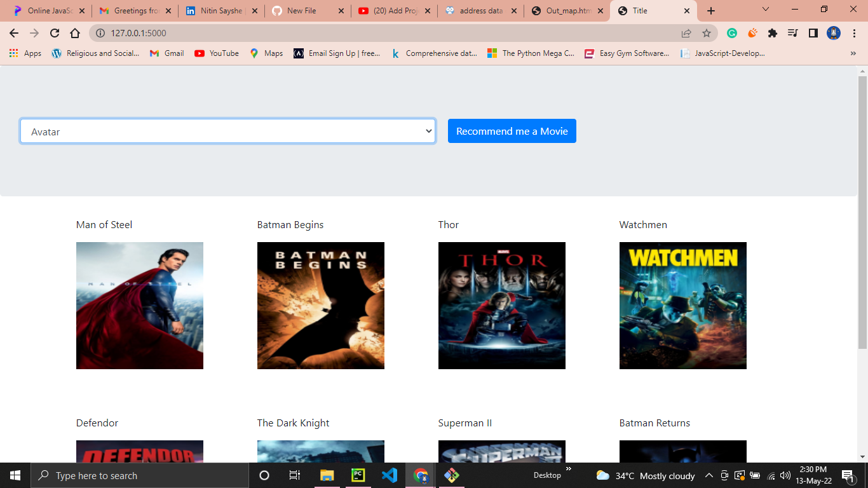Open the Chrome profile avatar
This screenshot has width=868, height=488.
(834, 33)
